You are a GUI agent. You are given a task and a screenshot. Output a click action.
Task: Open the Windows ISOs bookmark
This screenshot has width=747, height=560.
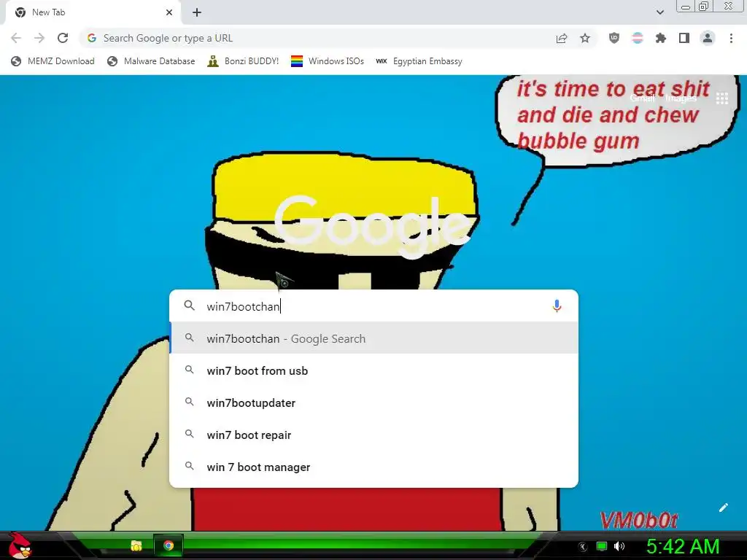[x=328, y=61]
